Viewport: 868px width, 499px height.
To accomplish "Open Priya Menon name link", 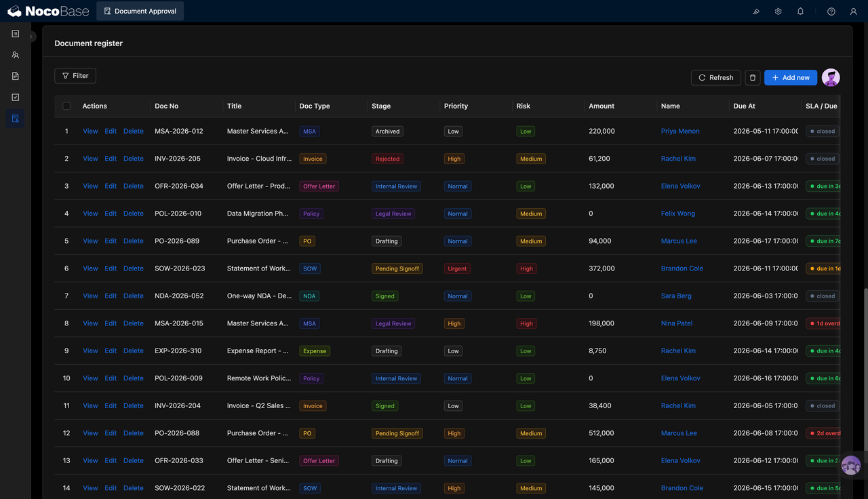I will (680, 131).
